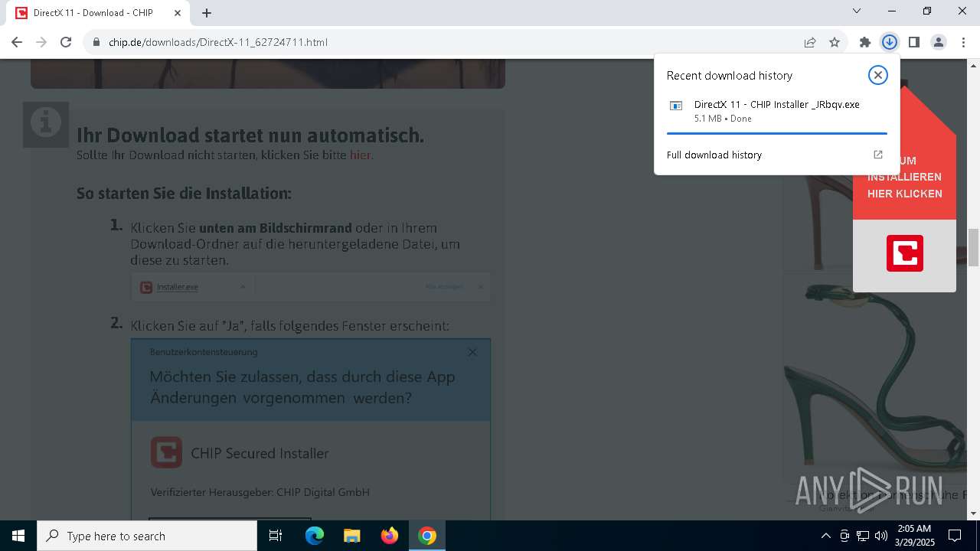Viewport: 980px width, 551px height.
Task: Close the recent download history popup
Action: [x=878, y=74]
